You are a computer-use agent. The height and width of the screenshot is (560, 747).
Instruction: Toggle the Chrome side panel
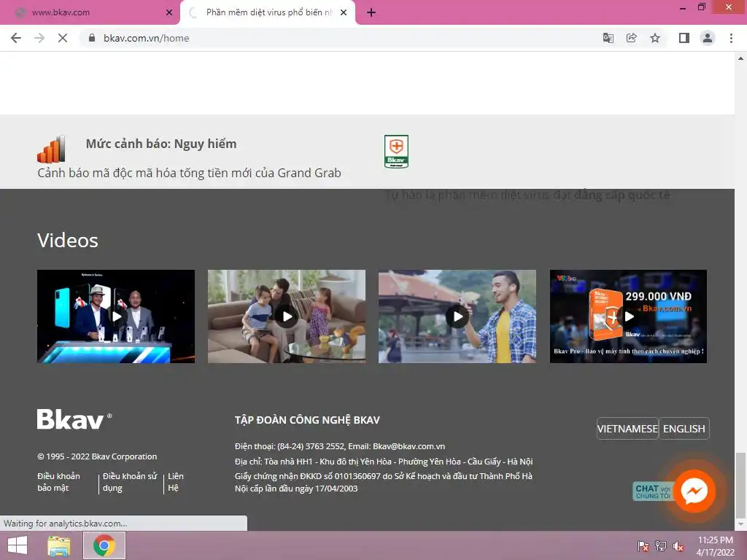pyautogui.click(x=684, y=38)
